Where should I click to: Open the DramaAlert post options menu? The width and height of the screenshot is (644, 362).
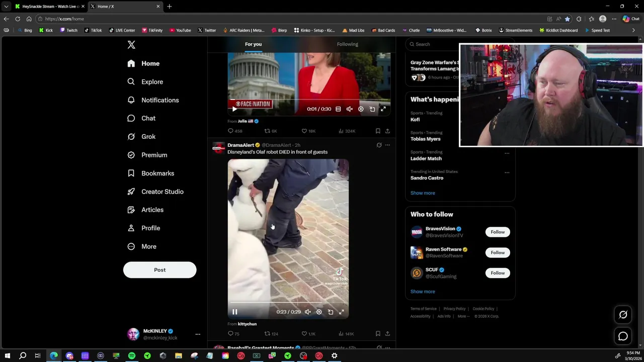387,145
